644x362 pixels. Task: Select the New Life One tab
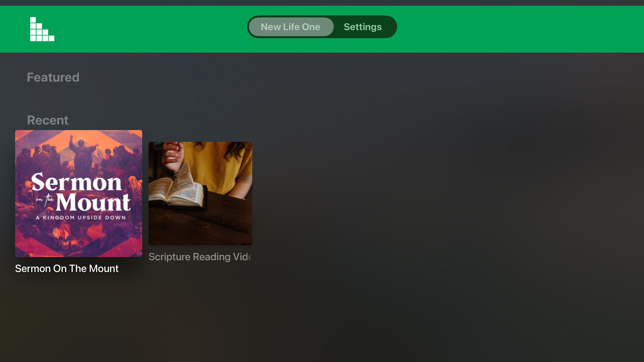(x=291, y=27)
